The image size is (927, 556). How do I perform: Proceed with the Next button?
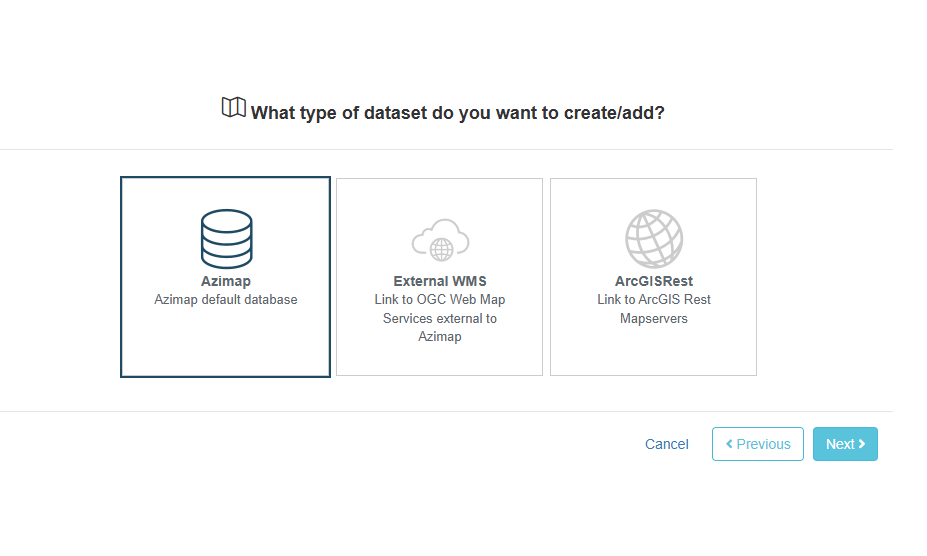[x=845, y=444]
